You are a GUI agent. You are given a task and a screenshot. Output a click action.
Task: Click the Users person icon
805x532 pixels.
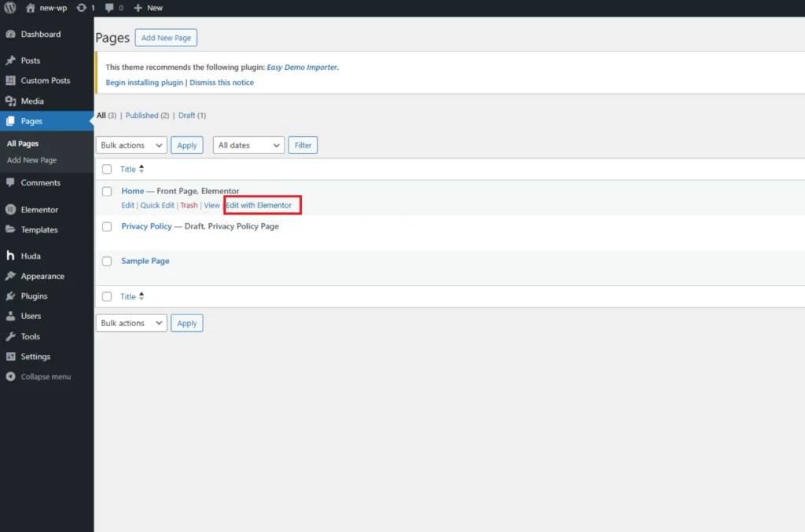[10, 316]
